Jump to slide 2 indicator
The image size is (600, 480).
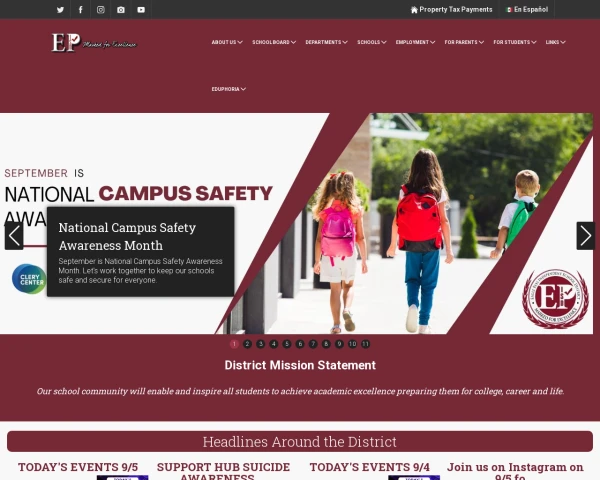coord(247,344)
